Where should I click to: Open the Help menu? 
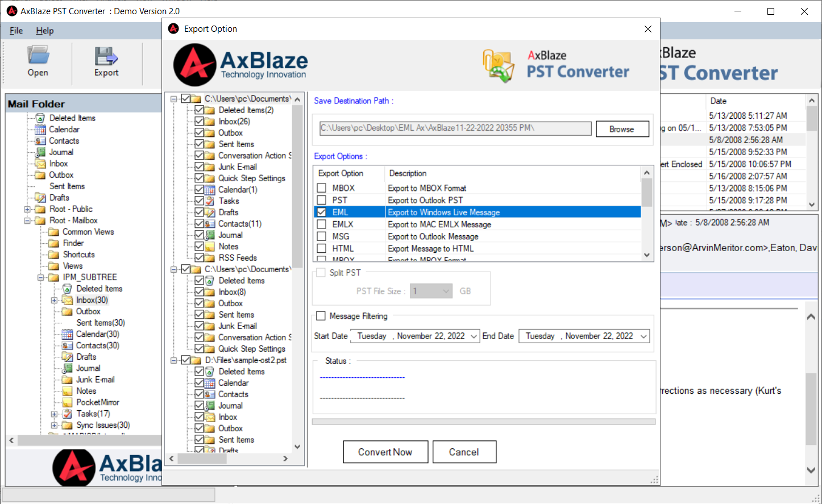pos(45,31)
